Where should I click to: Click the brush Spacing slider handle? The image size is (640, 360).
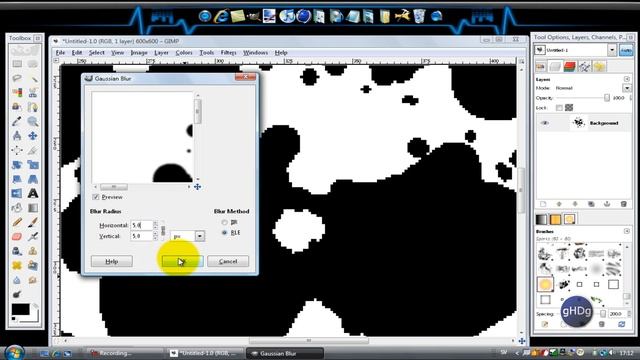tap(603, 313)
